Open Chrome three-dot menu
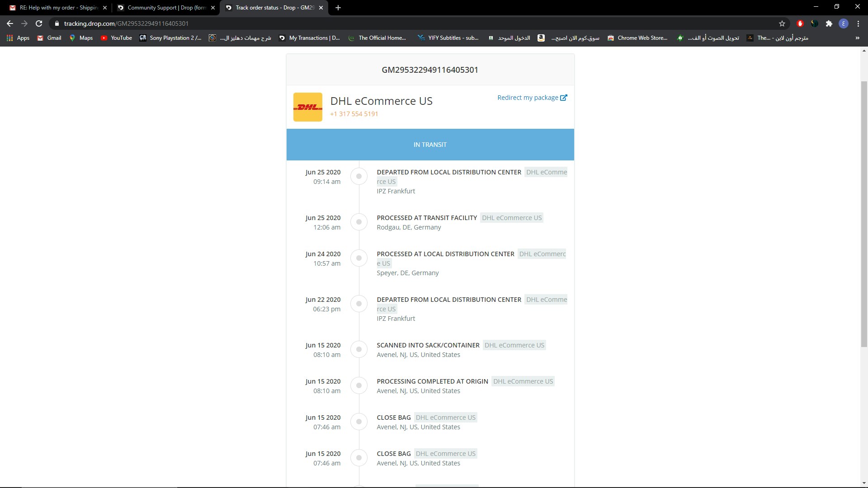Image resolution: width=868 pixels, height=488 pixels. [858, 23]
